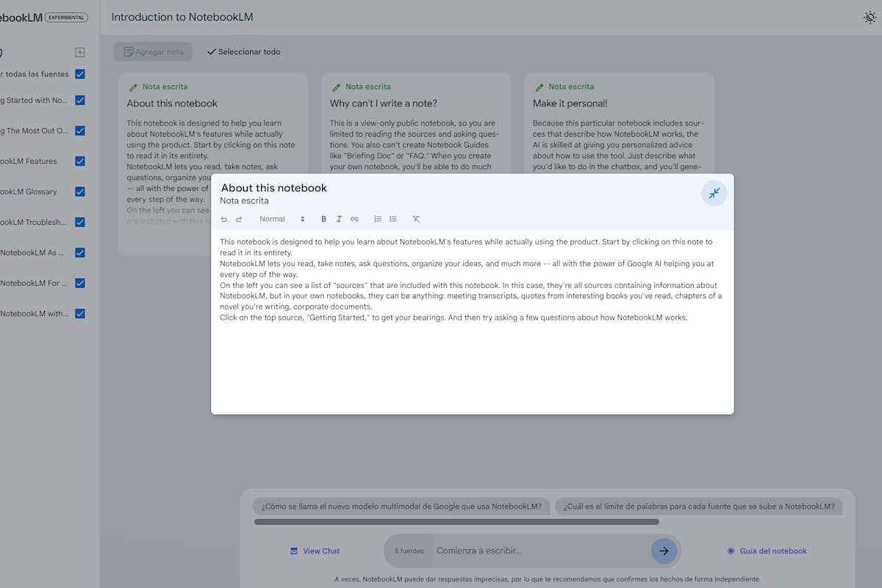Create a numbered list in the note

pos(377,218)
